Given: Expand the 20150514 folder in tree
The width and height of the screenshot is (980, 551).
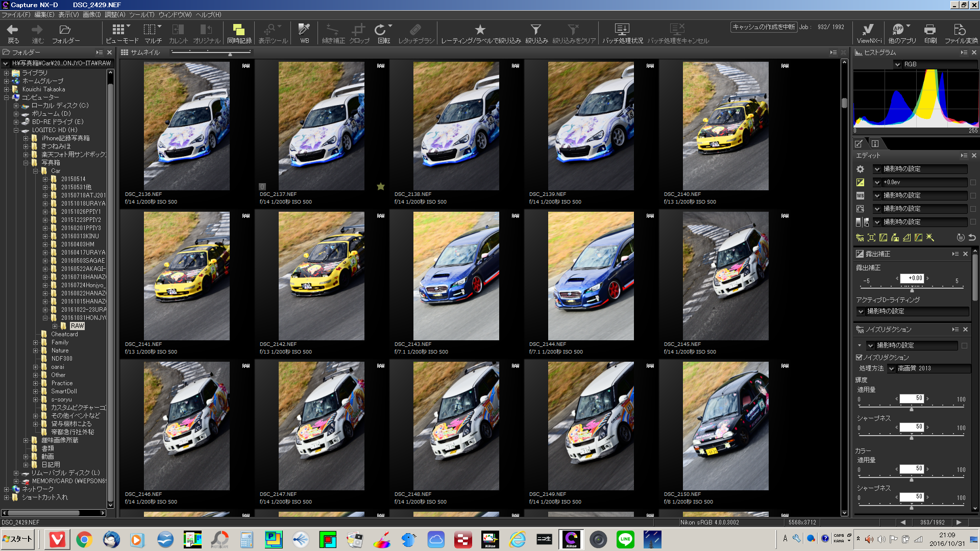Looking at the screenshot, I should coord(45,179).
